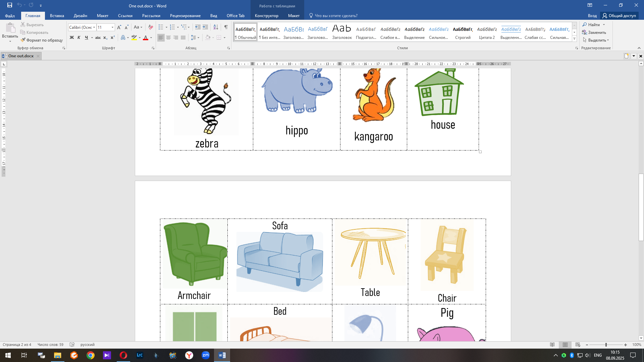644x362 pixels.
Task: Open the Calibri font name dropdown
Action: (94, 27)
